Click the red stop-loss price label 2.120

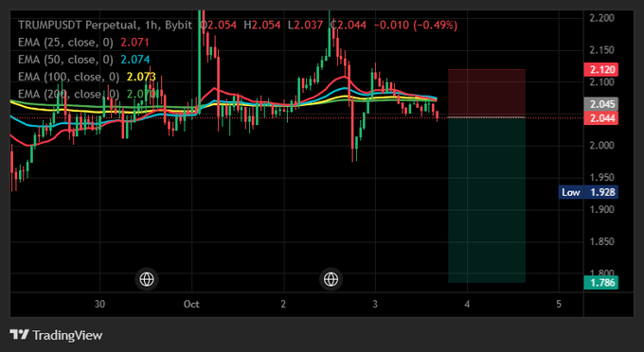600,70
